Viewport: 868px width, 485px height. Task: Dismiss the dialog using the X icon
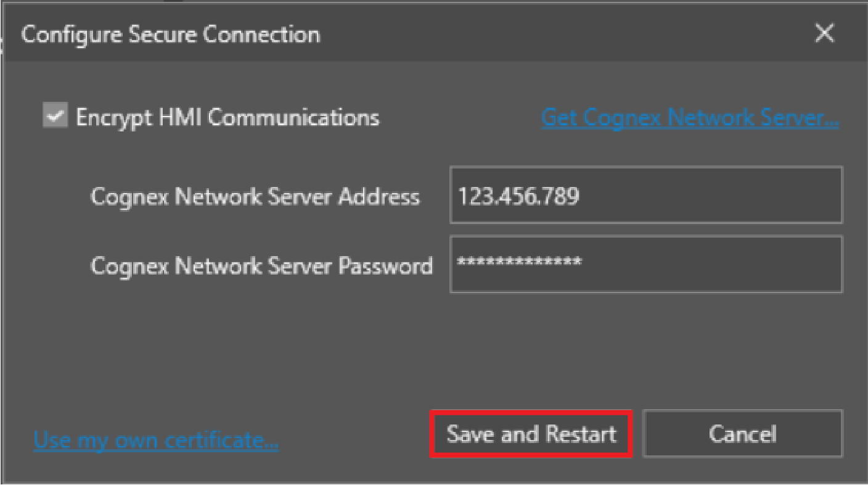click(x=824, y=34)
